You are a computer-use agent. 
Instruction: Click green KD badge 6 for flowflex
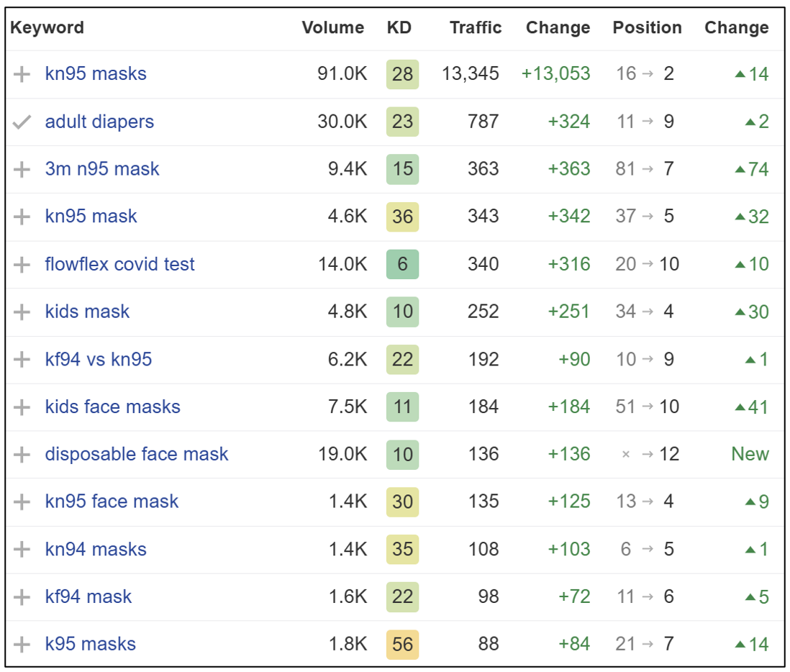[x=402, y=264]
